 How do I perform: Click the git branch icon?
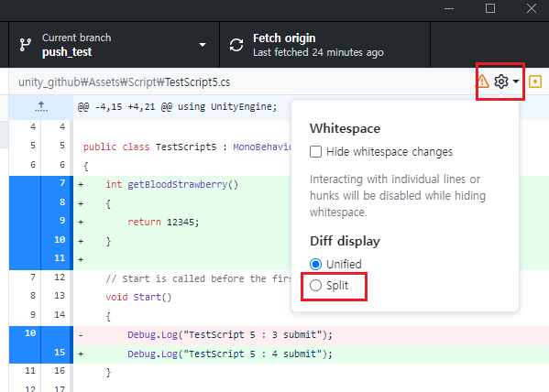pos(26,45)
